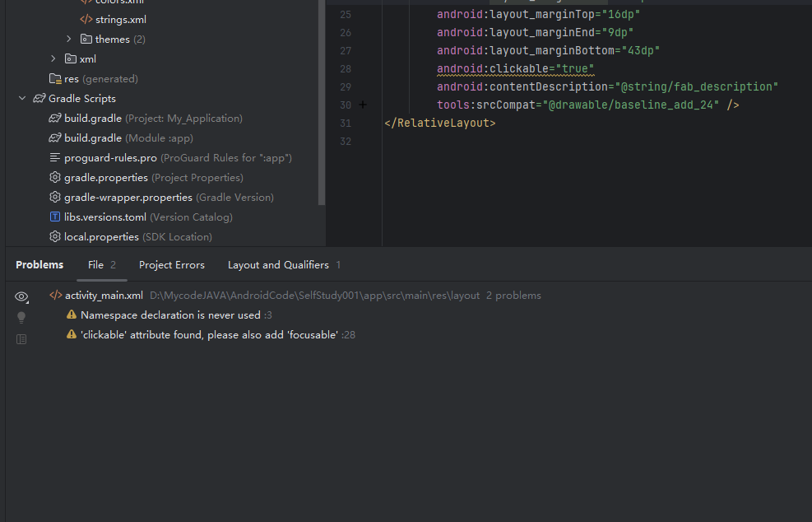
Task: Collapse the Gradle Scripts node
Action: click(22, 99)
